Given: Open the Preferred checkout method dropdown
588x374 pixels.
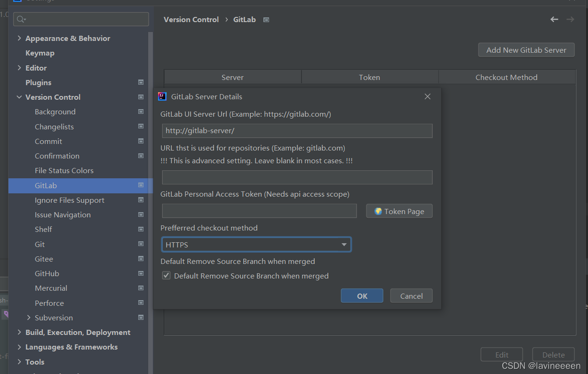Looking at the screenshot, I should click(x=256, y=245).
